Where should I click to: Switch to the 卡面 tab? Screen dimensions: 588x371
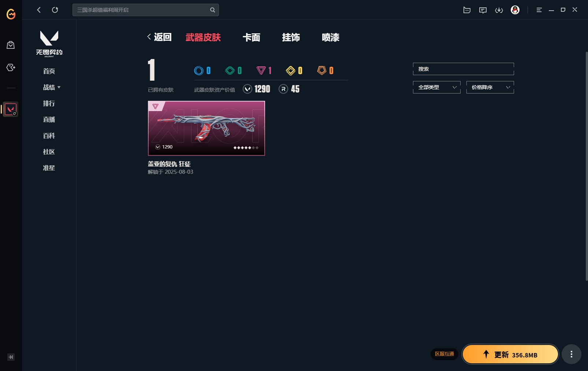[252, 37]
